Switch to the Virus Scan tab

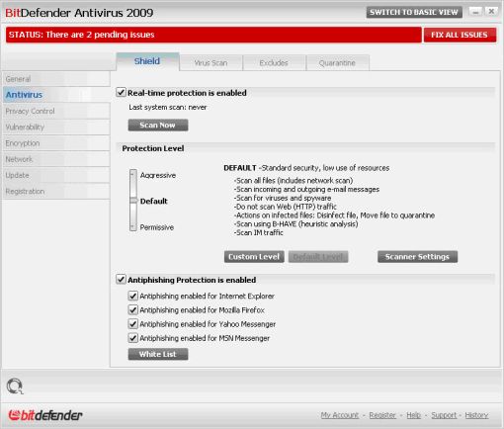click(210, 63)
